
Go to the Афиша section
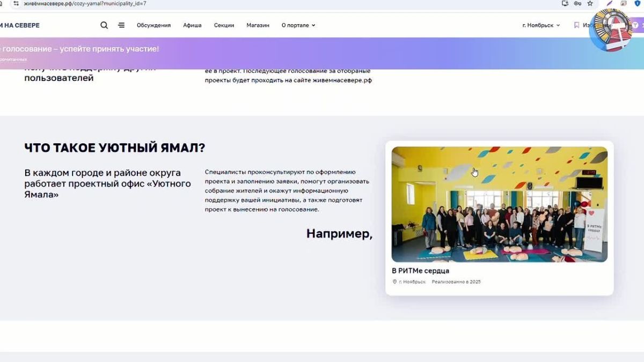click(x=192, y=25)
